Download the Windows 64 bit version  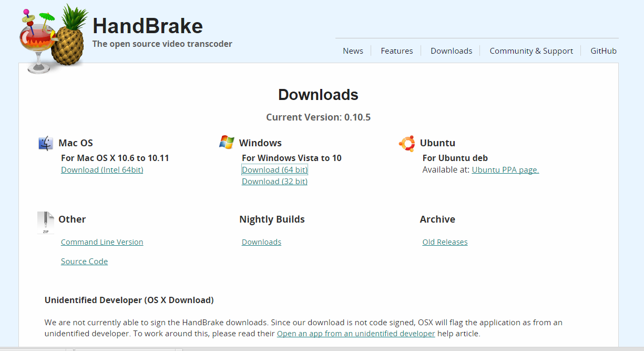tap(274, 169)
